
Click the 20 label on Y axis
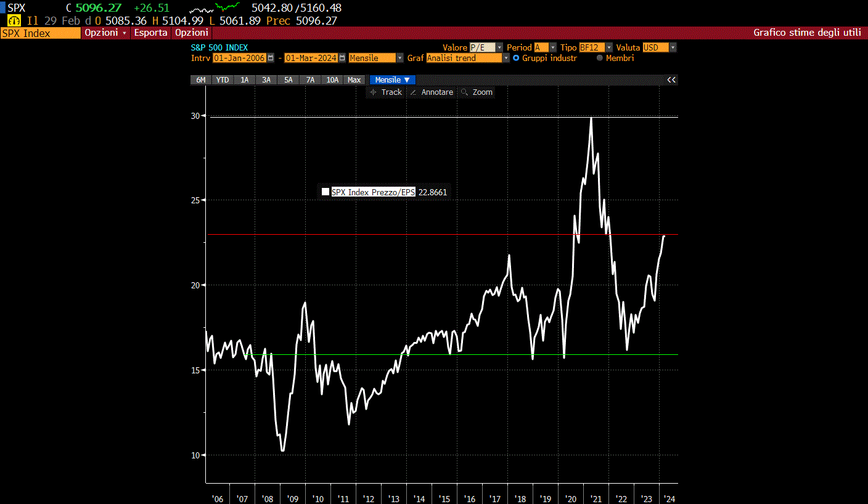(x=195, y=285)
